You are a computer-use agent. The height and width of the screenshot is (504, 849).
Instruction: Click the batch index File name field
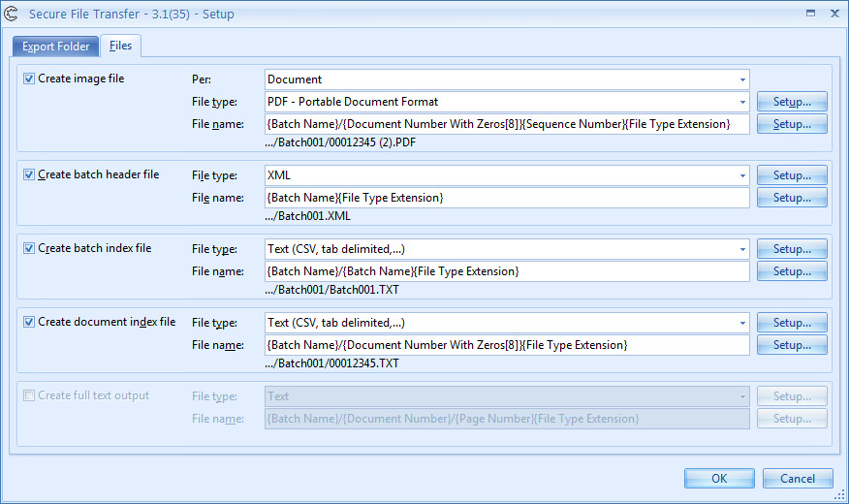(x=506, y=271)
